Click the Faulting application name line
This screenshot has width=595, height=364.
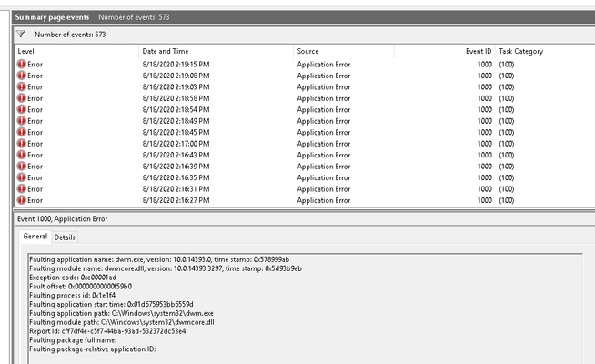coord(159,259)
